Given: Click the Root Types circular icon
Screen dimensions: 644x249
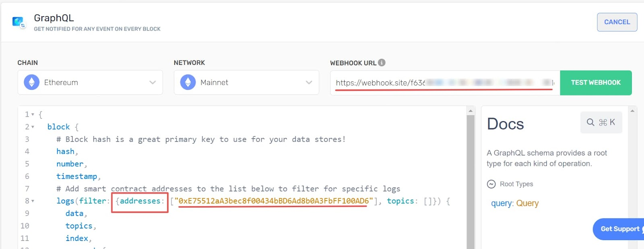Looking at the screenshot, I should (491, 184).
